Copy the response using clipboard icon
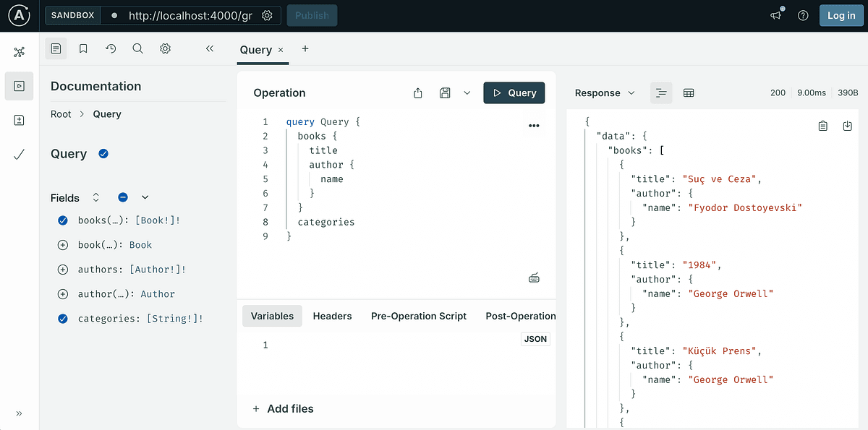 coord(822,125)
